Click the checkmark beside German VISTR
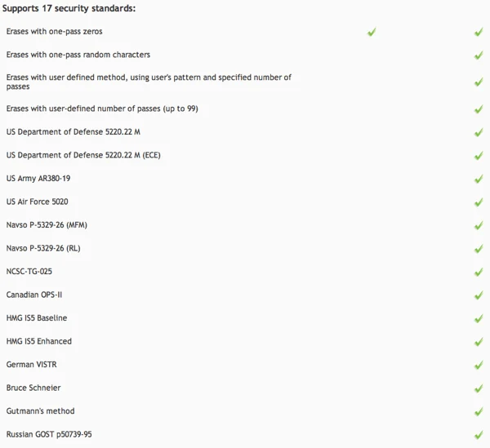490x448 pixels. pos(479,365)
